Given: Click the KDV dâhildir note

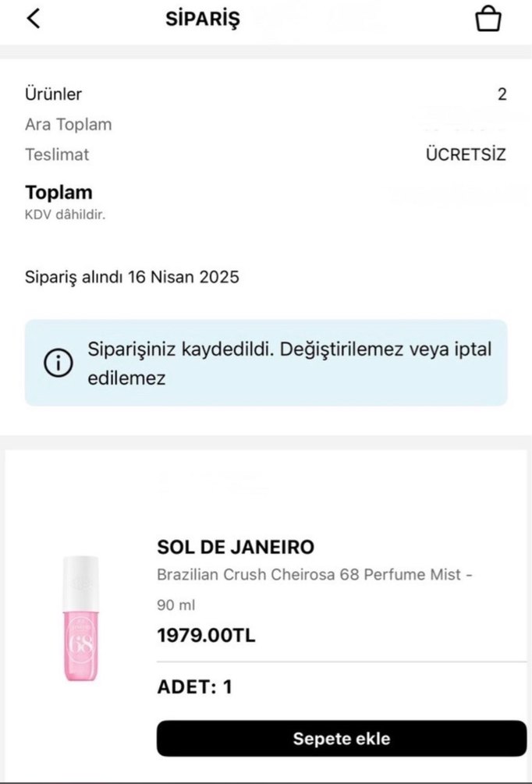Looking at the screenshot, I should (x=65, y=215).
